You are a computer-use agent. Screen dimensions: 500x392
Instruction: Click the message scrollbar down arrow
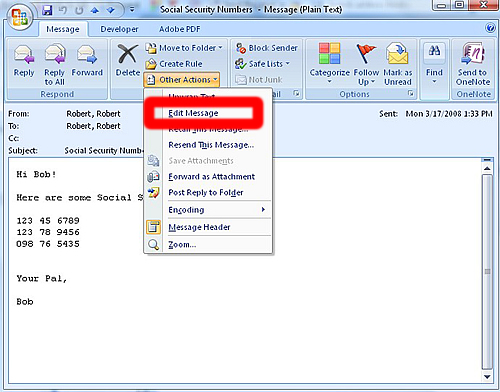point(487,377)
